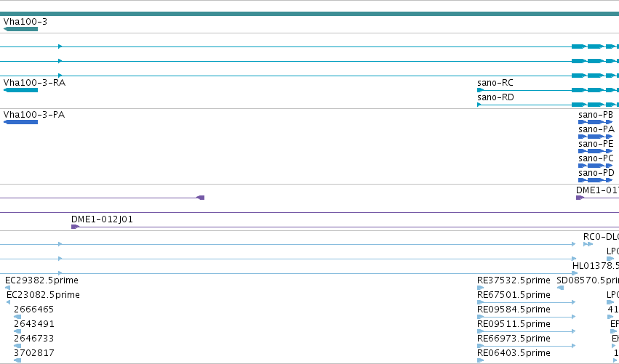Click the DME1-012J01 start arrow glyph
619x364 pixels.
[x=75, y=227]
